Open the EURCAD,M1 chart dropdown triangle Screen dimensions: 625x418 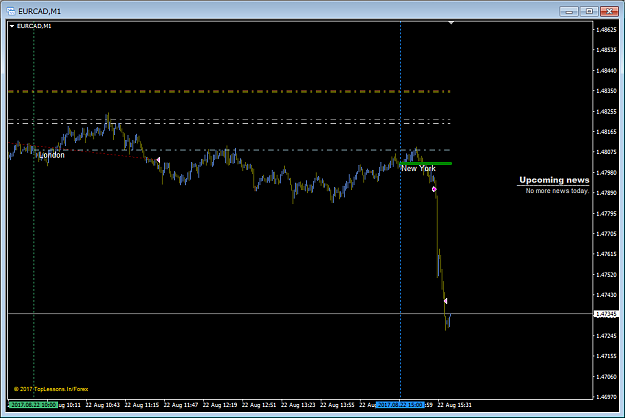[12, 26]
